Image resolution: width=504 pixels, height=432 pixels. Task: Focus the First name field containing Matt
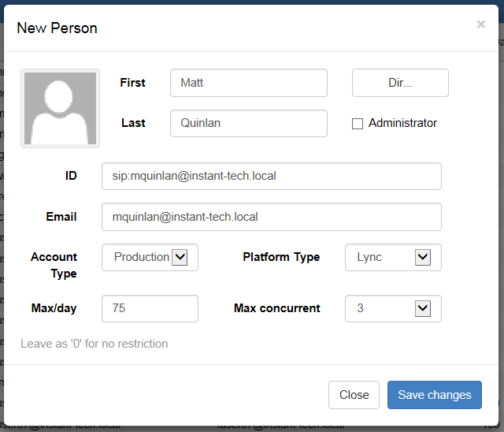pos(248,82)
